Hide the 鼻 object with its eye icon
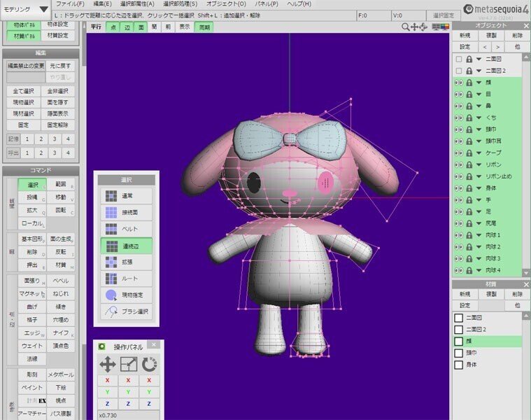 (458, 106)
